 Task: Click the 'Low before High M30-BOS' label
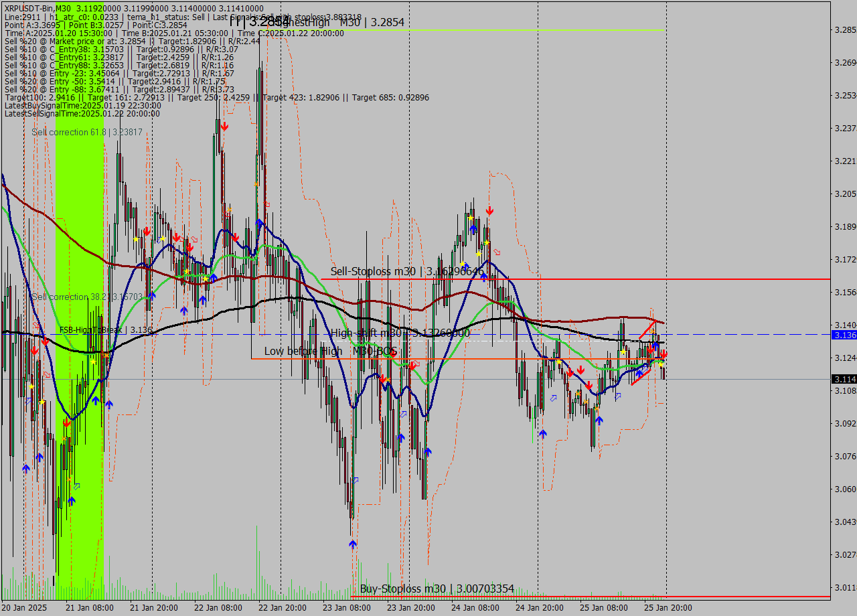tap(331, 351)
